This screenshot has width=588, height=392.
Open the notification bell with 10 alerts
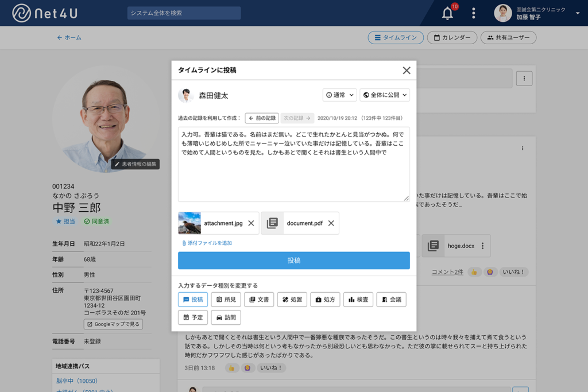coord(447,12)
